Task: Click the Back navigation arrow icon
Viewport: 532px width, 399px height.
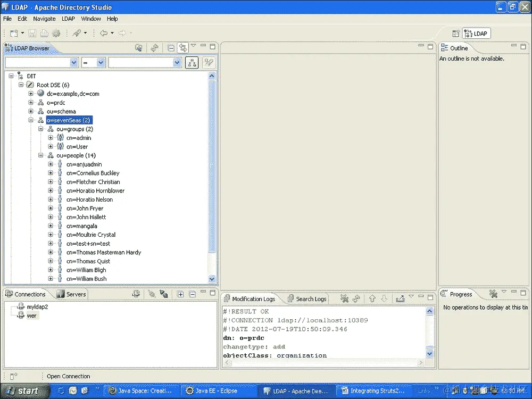Action: pyautogui.click(x=104, y=33)
